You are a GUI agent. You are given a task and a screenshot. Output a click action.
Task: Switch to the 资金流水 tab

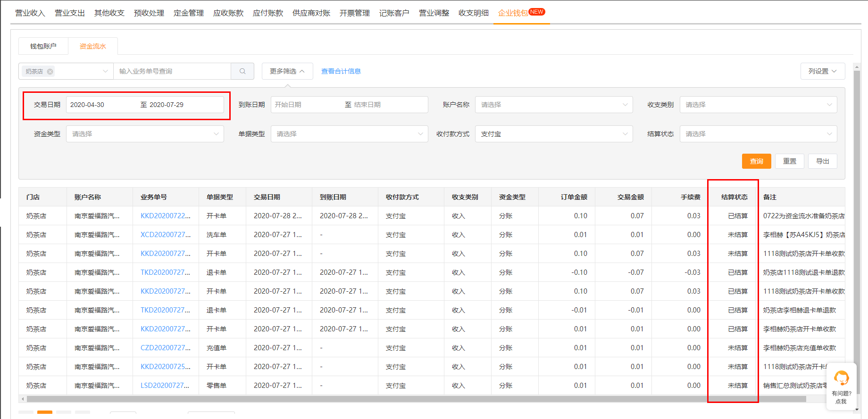(93, 46)
